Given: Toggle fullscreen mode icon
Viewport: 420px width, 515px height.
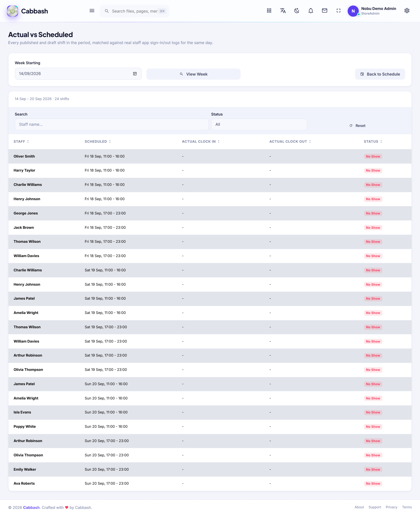Looking at the screenshot, I should (x=338, y=11).
